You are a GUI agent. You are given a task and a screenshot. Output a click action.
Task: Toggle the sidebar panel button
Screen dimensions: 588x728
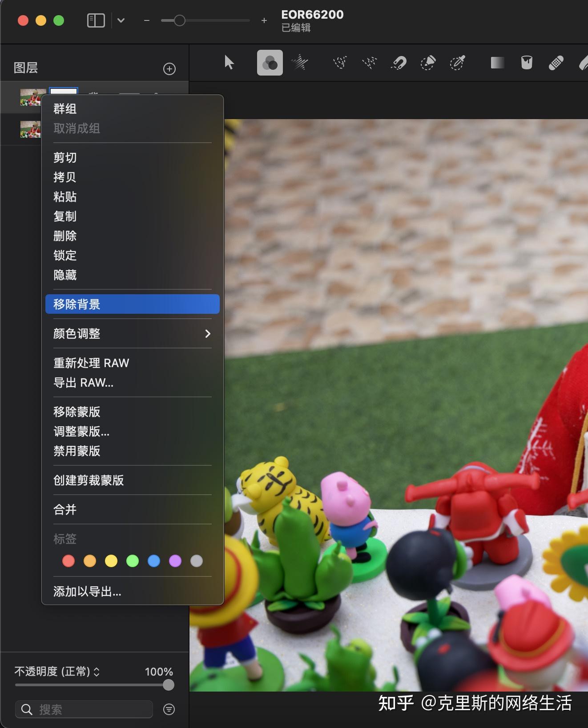[x=96, y=20]
